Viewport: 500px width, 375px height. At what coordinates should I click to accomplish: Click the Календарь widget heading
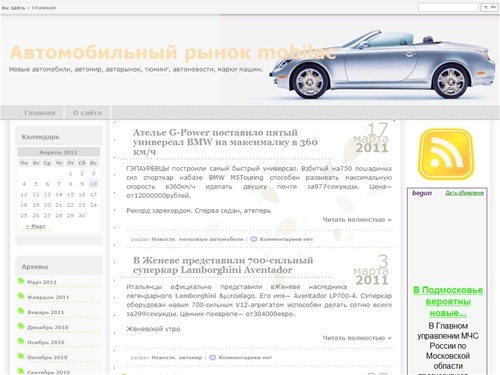pos(40,137)
